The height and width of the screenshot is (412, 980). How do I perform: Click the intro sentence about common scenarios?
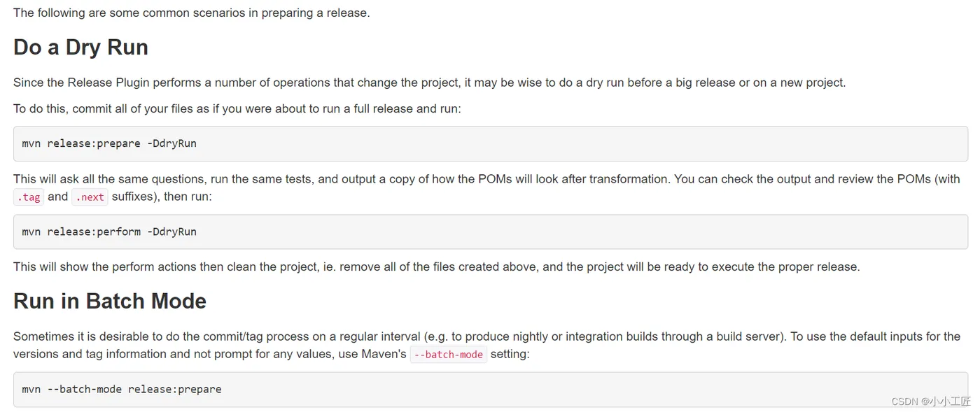pos(191,13)
